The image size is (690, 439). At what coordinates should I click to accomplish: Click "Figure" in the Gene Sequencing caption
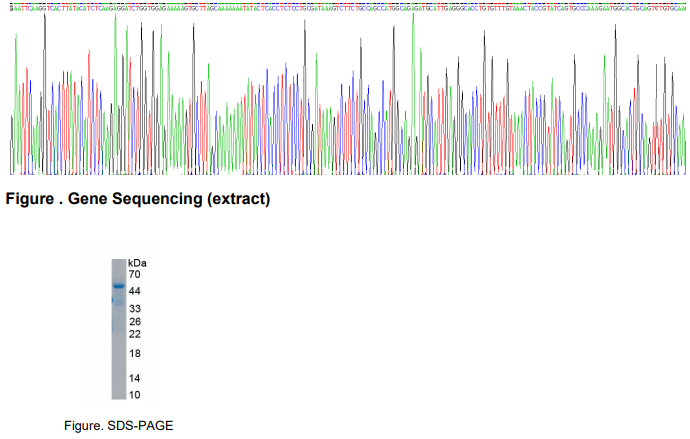click(x=30, y=199)
